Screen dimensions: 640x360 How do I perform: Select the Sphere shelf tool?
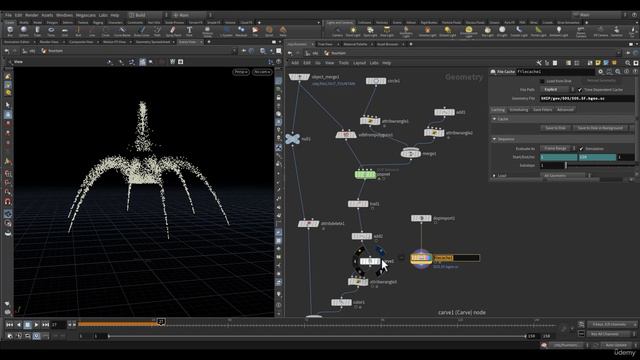point(24,31)
